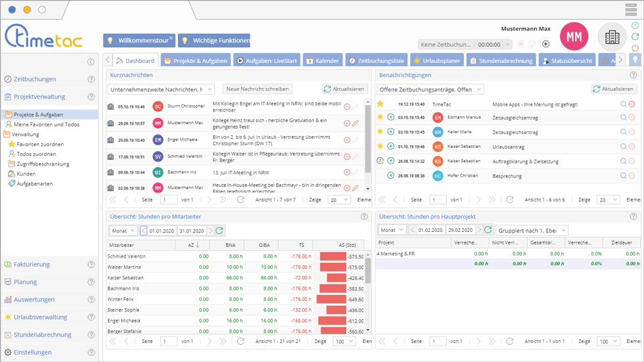The image size is (644, 362).
Task: Switch to the Kalender tab
Action: click(322, 60)
